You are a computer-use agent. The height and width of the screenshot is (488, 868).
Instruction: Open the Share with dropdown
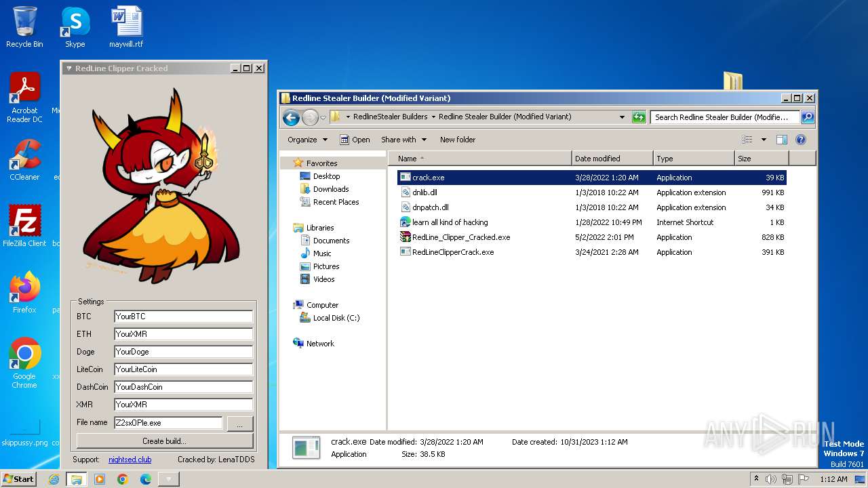tap(404, 140)
